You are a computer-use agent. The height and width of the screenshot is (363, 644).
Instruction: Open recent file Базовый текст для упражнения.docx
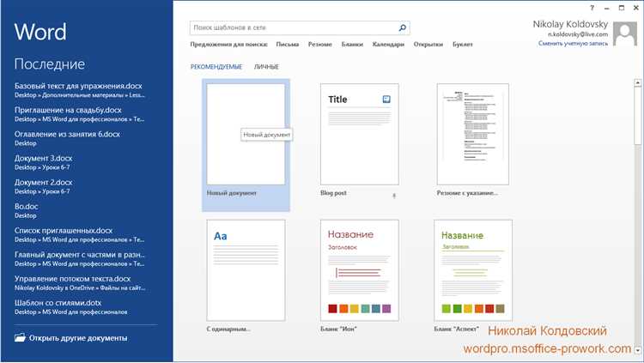tap(80, 90)
